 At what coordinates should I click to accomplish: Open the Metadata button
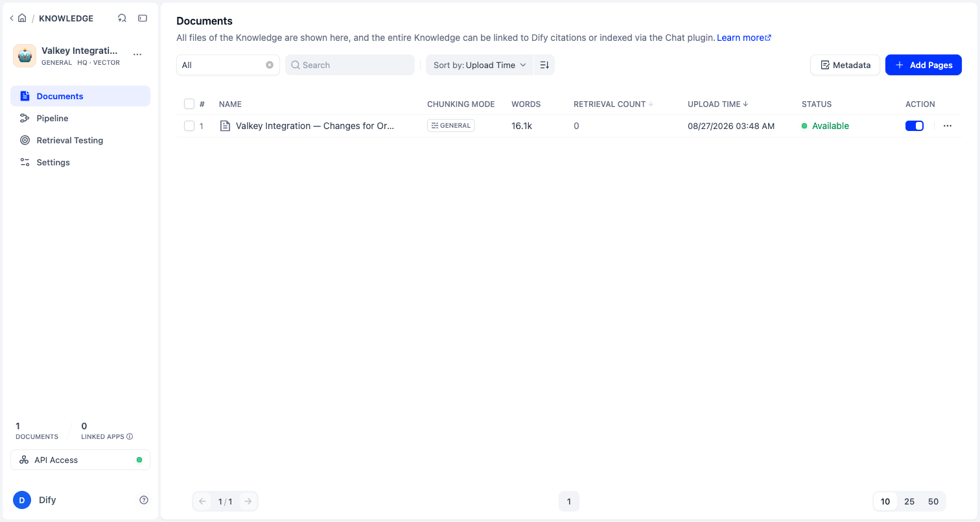845,65
